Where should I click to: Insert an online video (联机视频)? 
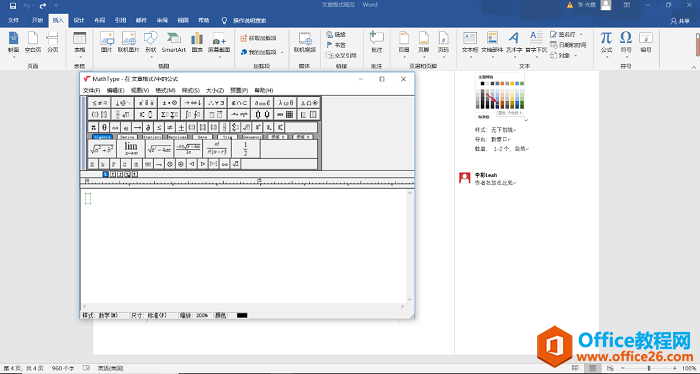coord(305,42)
